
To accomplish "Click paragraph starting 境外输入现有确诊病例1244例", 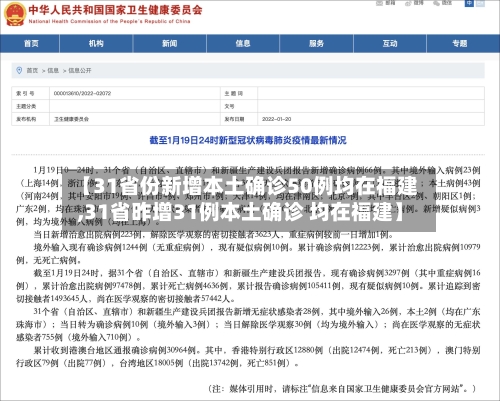I will [248, 254].
